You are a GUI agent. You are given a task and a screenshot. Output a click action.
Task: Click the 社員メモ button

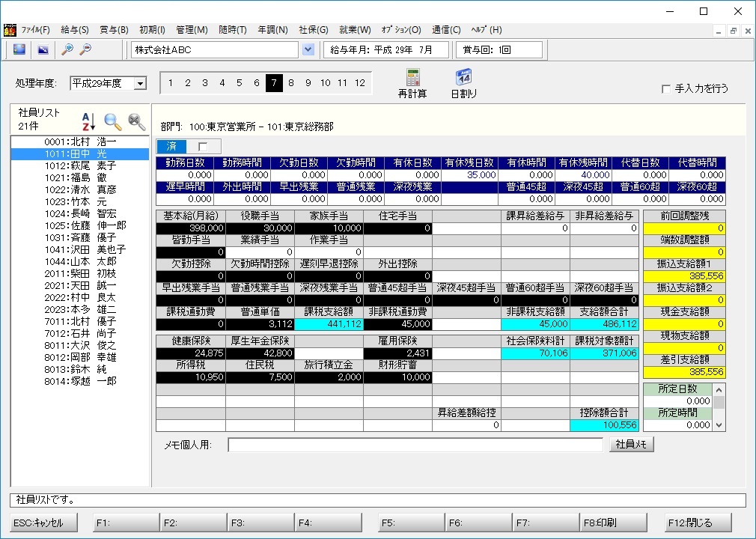tap(632, 445)
